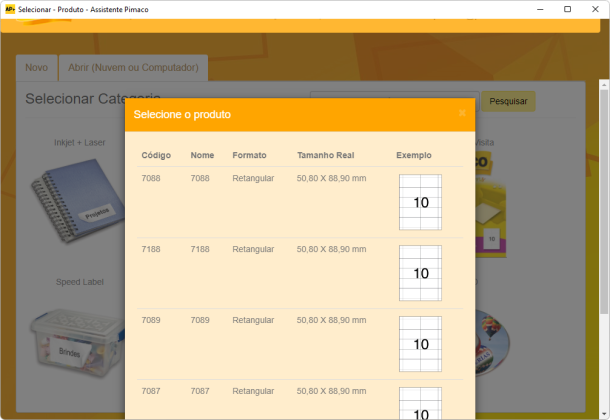This screenshot has width=610, height=420.
Task: Click the 50,80 X 88,90 mm size of 7088
Action: coord(331,178)
